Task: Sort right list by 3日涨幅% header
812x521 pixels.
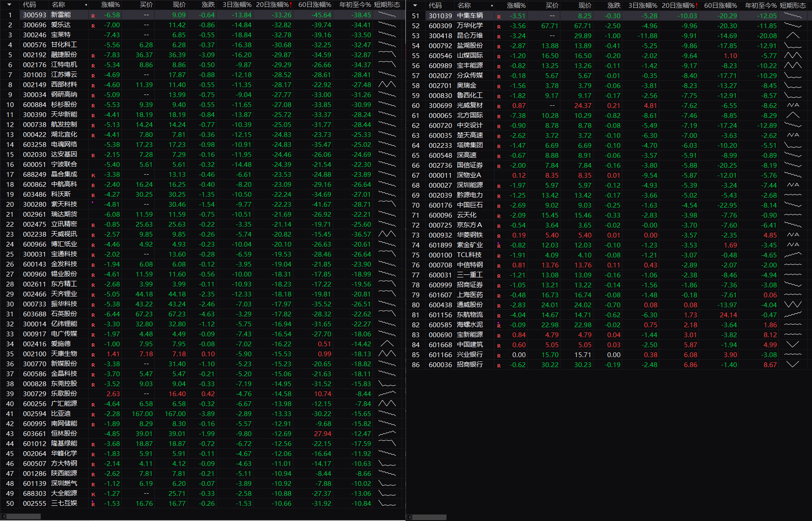Action: (x=643, y=6)
